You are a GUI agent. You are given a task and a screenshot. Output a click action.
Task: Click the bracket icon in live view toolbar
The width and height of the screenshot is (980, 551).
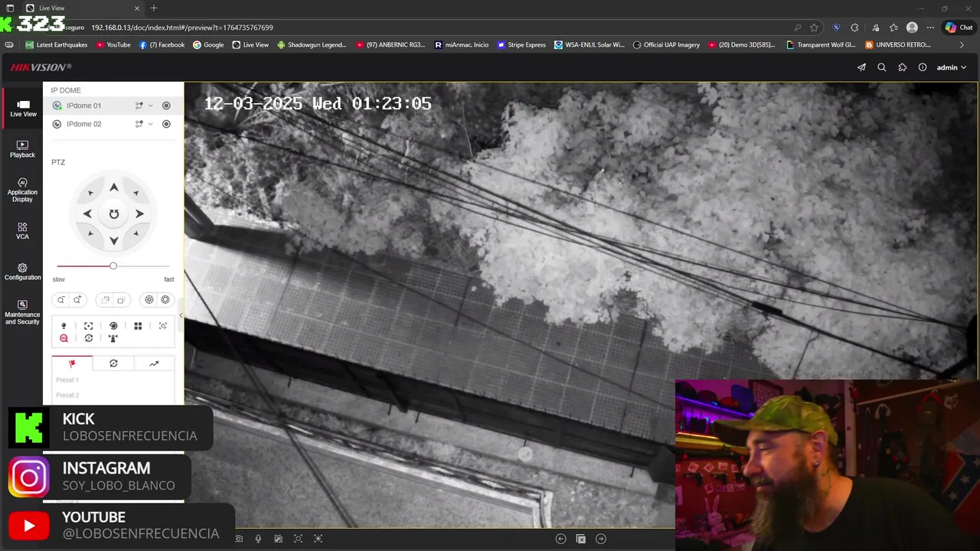click(x=299, y=539)
